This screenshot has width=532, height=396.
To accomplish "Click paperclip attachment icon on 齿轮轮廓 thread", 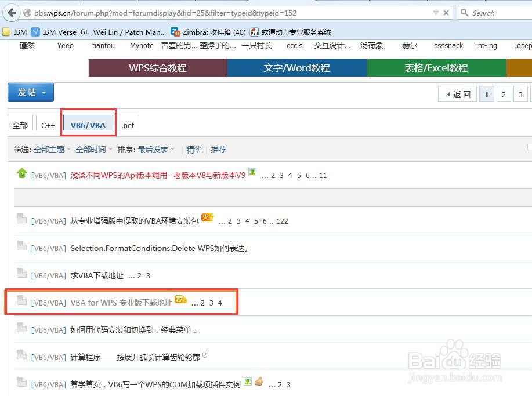I will [x=205, y=355].
